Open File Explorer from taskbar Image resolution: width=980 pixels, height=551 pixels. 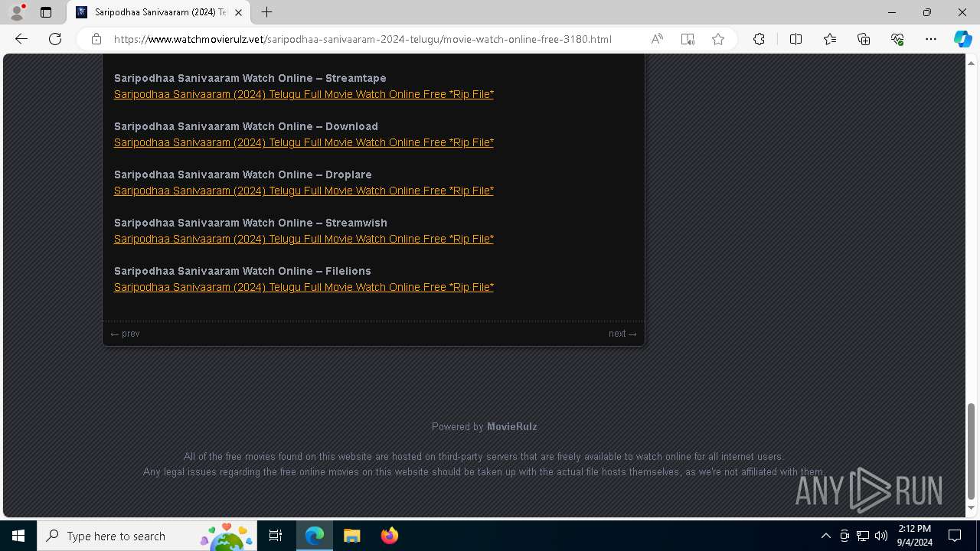tap(352, 536)
